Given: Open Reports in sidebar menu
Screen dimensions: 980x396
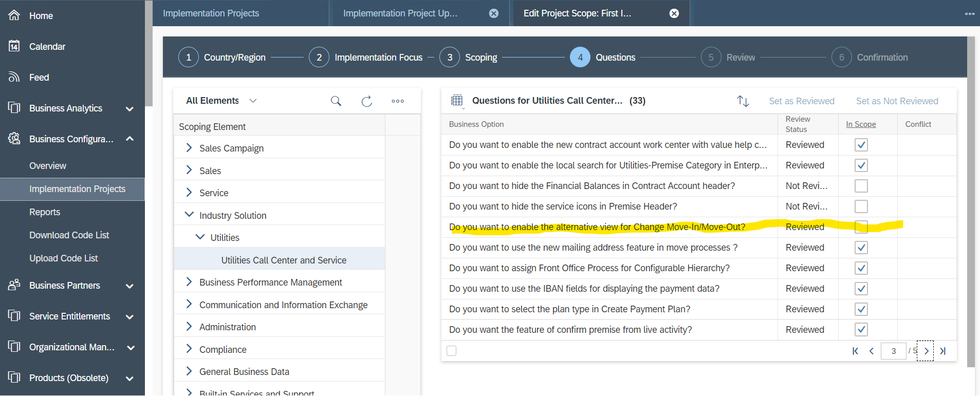Looking at the screenshot, I should (45, 212).
